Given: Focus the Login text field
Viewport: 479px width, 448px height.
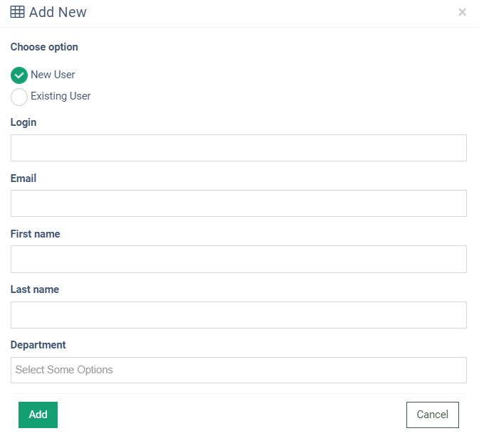Looking at the screenshot, I should click(238, 148).
